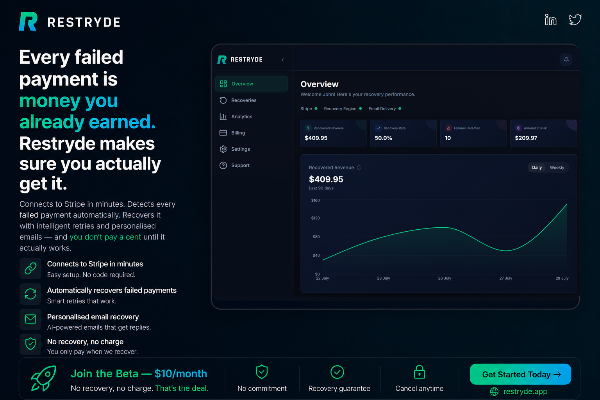Viewport: 600px width, 400px height.
Task: Click the padlock icon above Cancel anytime
Action: tap(419, 372)
